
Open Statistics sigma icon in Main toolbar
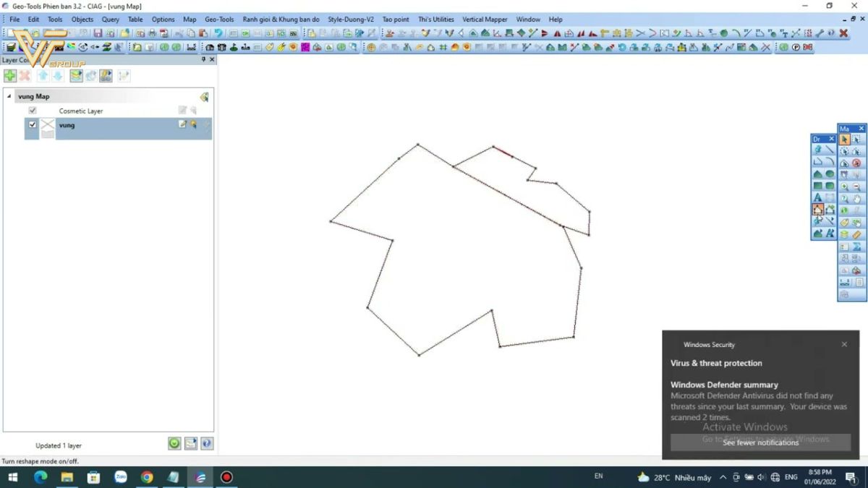(x=856, y=247)
